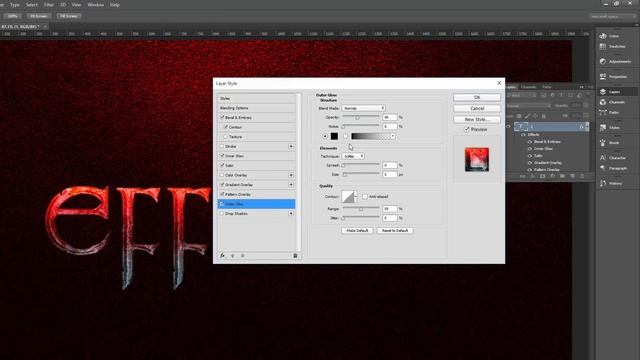Move effect down arrow in Layer Style

pyautogui.click(x=242, y=256)
